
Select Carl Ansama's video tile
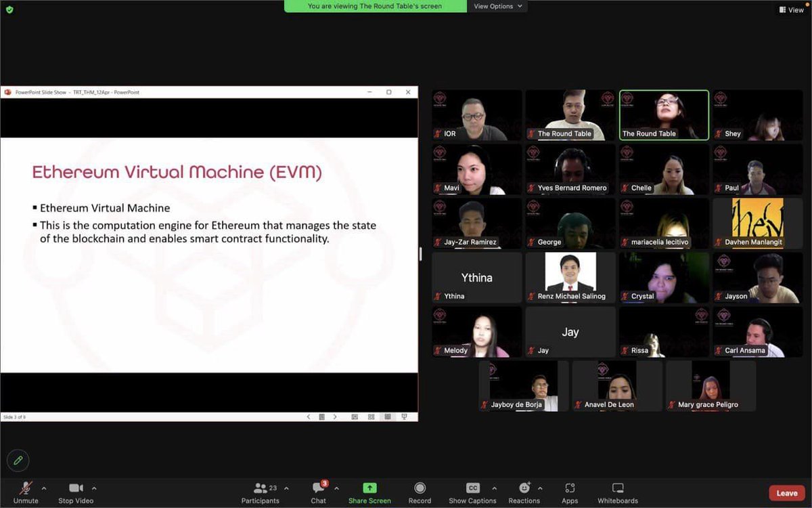[x=758, y=332]
